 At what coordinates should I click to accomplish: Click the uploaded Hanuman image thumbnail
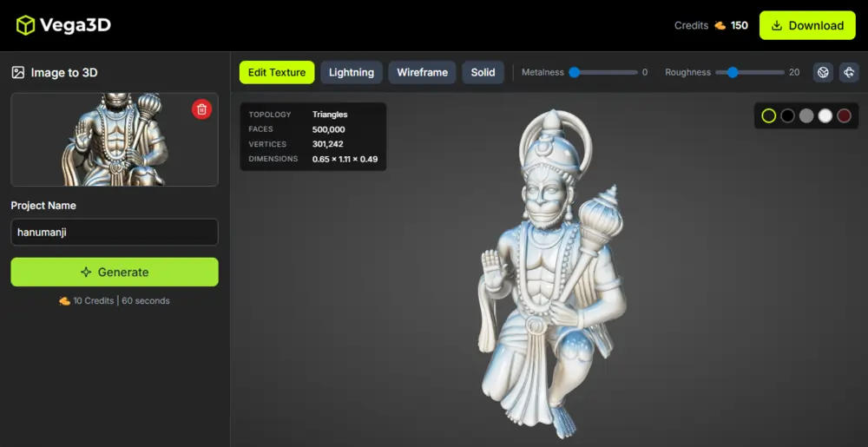[115, 140]
